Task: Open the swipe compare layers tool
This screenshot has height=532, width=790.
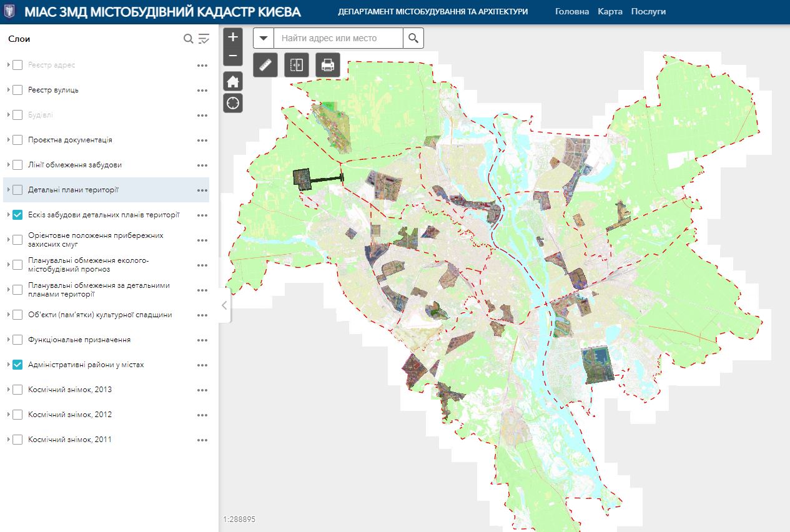Action: 297,65
